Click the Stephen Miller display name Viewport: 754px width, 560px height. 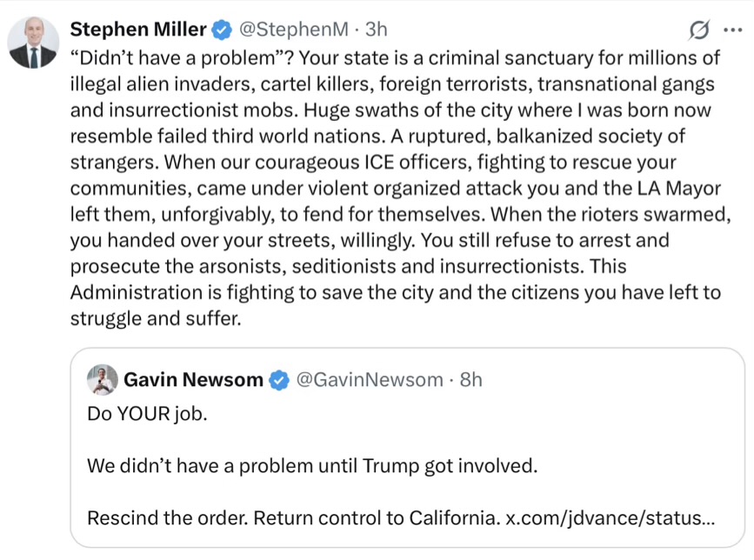pos(138,30)
